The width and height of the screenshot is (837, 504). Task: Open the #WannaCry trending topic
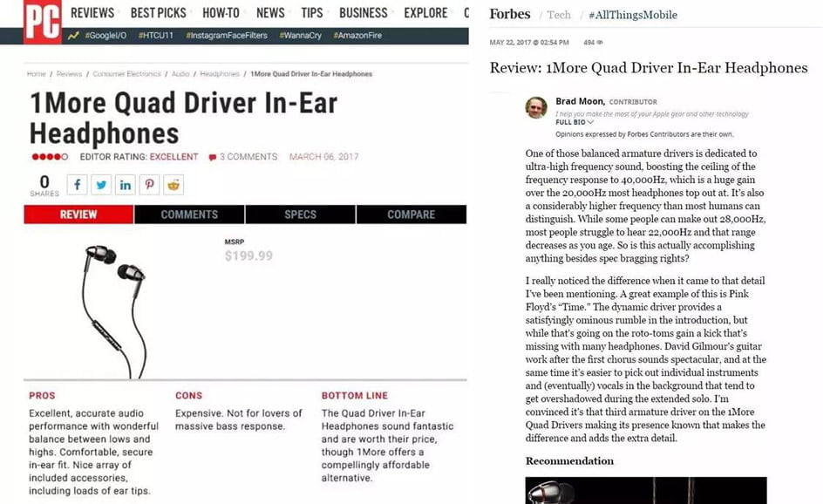(x=301, y=36)
